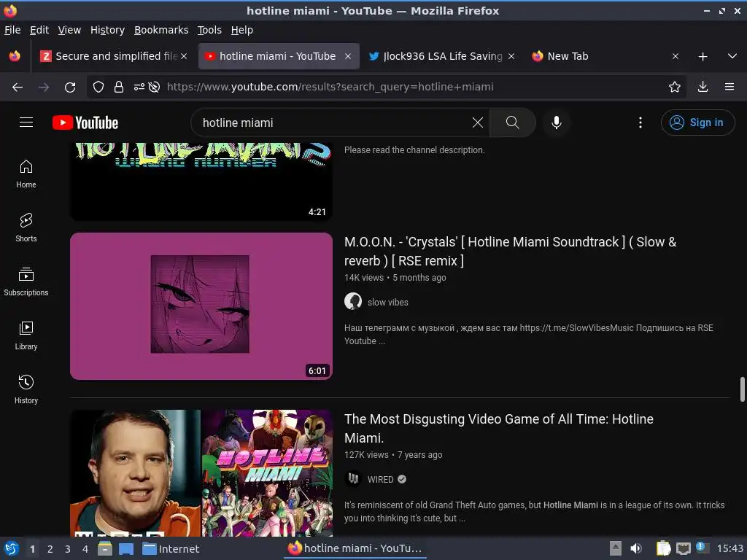This screenshot has height=560, width=747.
Task: Reload the current page
Action: 70,87
